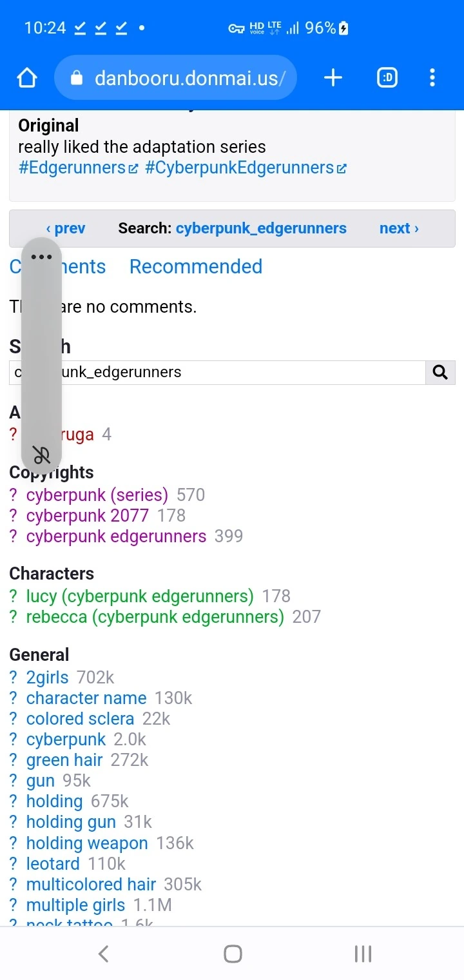The height and width of the screenshot is (980, 464).
Task: Open the tab switcher icon
Action: (x=387, y=78)
